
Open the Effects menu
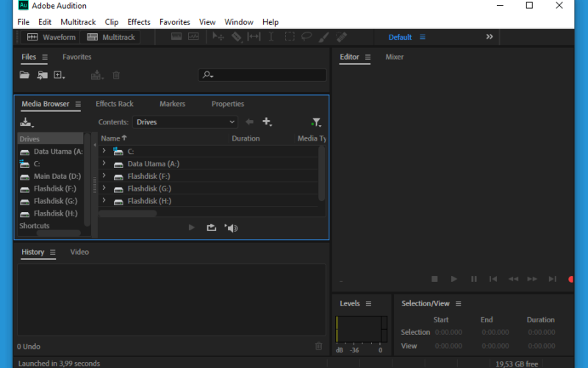pos(139,22)
